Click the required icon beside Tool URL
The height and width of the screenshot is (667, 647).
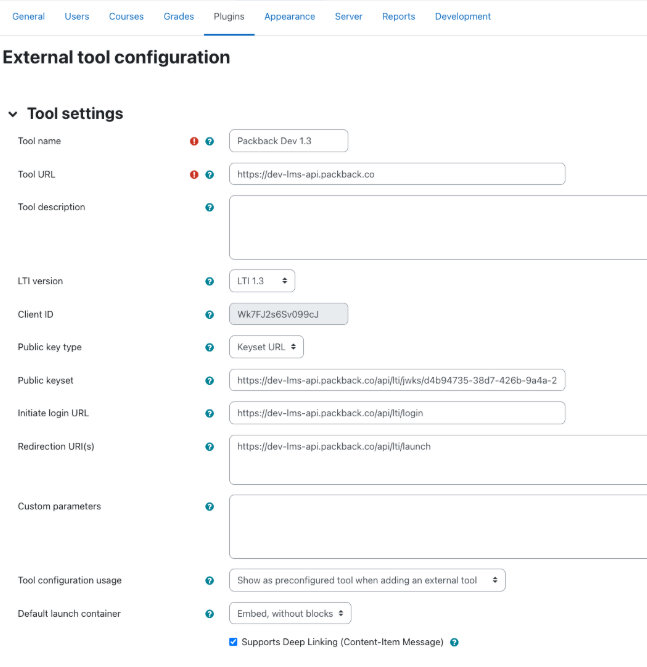pos(194,174)
